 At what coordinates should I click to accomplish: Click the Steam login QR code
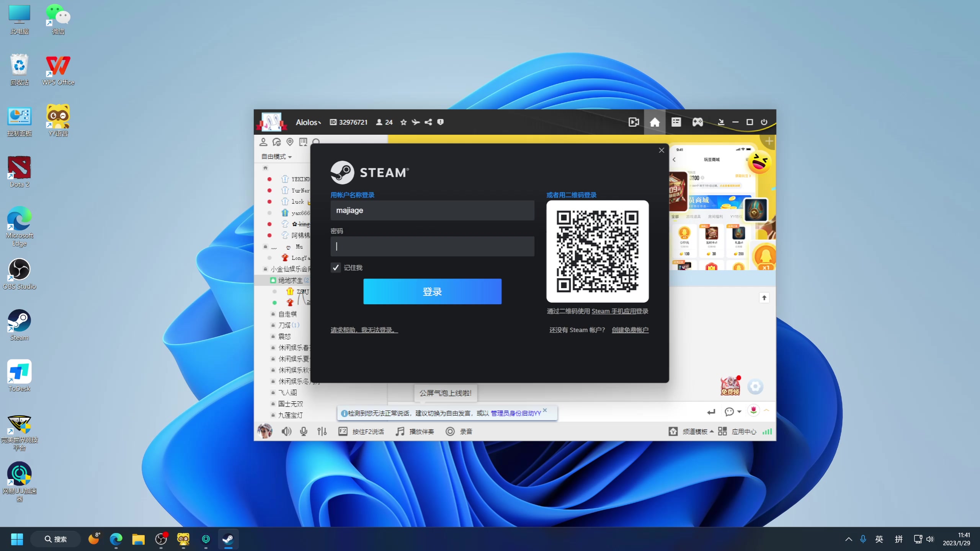[597, 251]
